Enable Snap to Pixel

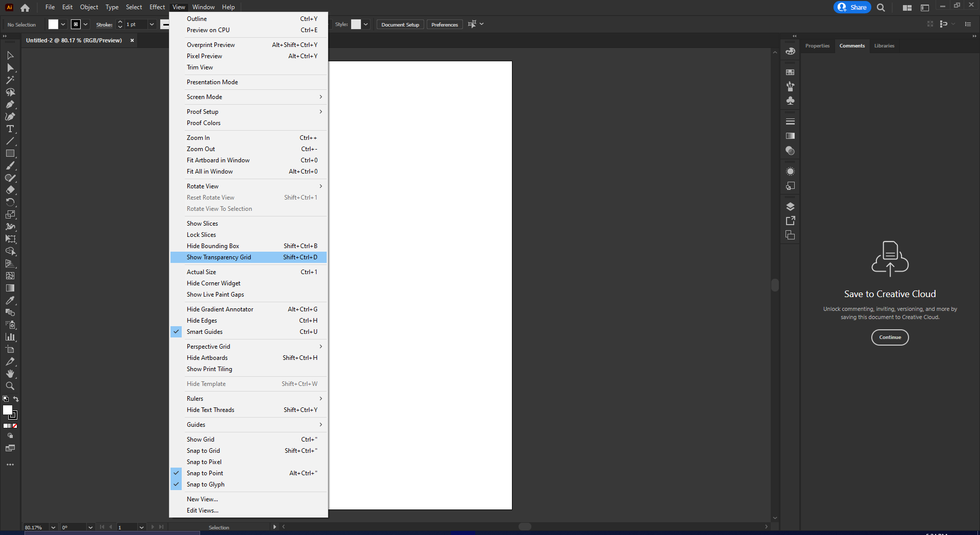click(249, 462)
